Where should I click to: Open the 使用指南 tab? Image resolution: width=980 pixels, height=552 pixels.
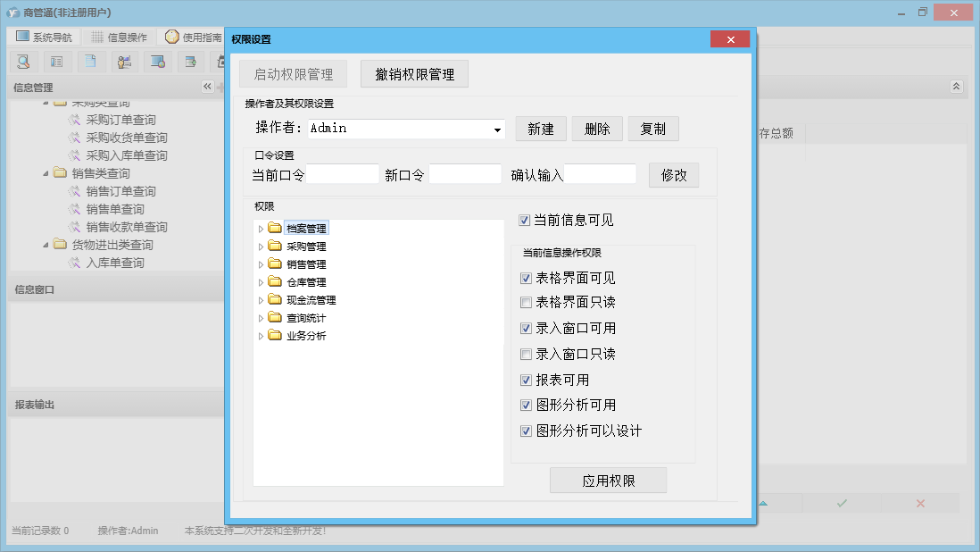(x=193, y=37)
